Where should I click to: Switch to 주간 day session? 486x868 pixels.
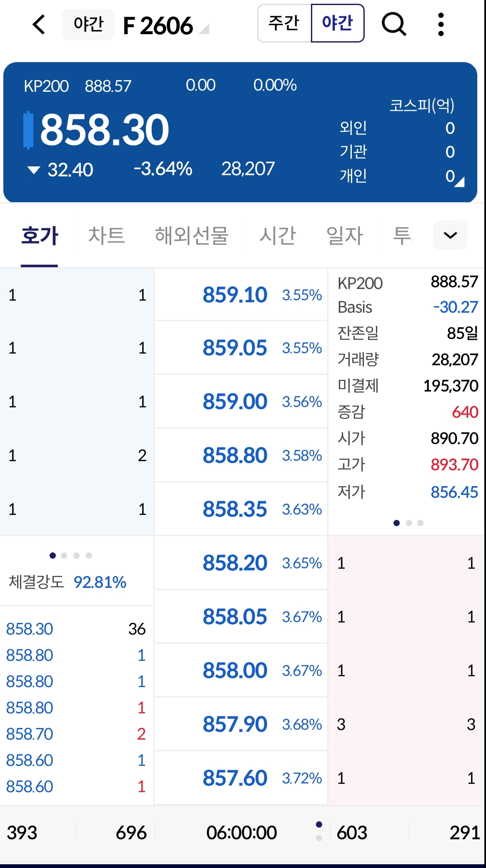tap(284, 23)
